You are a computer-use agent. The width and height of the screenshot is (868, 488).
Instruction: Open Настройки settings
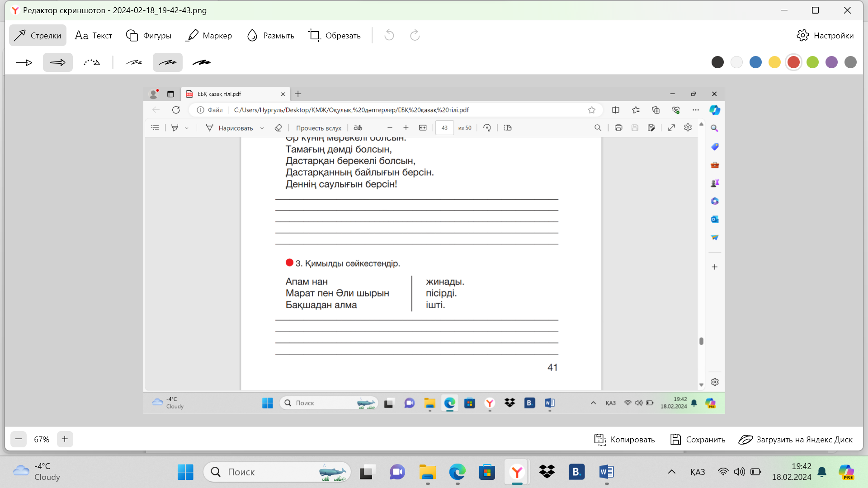(x=825, y=35)
